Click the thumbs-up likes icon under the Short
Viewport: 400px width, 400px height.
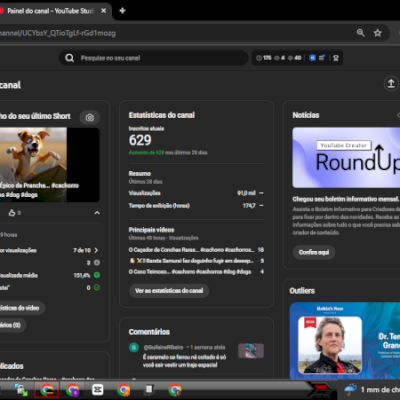12,213
